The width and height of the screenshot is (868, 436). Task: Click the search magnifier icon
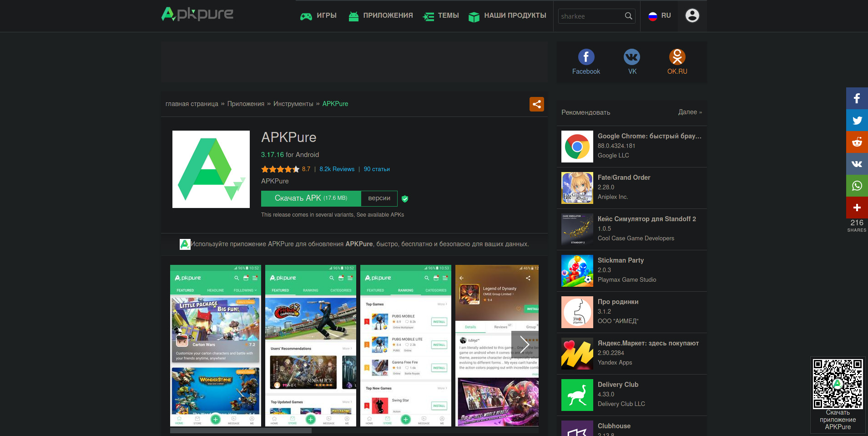(628, 16)
